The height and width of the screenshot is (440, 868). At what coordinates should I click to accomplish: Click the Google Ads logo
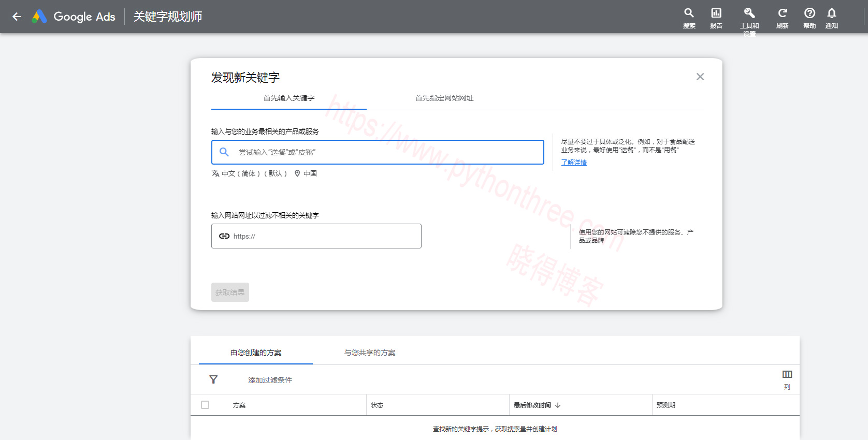click(x=74, y=17)
